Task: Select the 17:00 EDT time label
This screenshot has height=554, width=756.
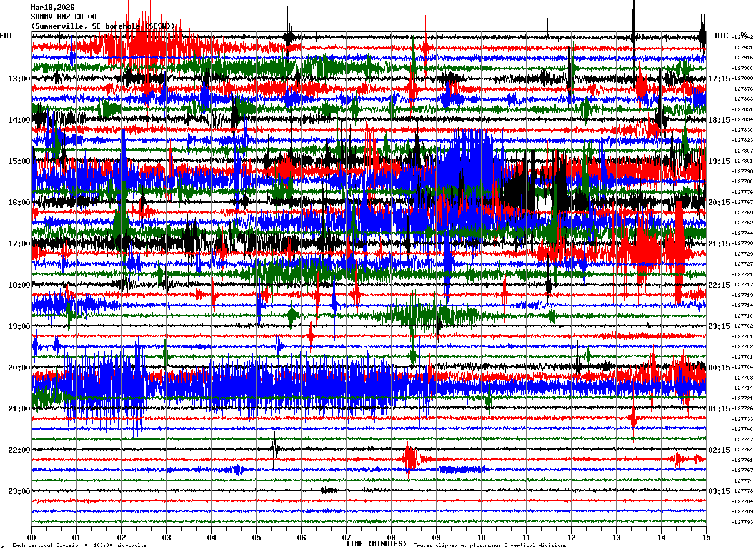Action: (19, 244)
